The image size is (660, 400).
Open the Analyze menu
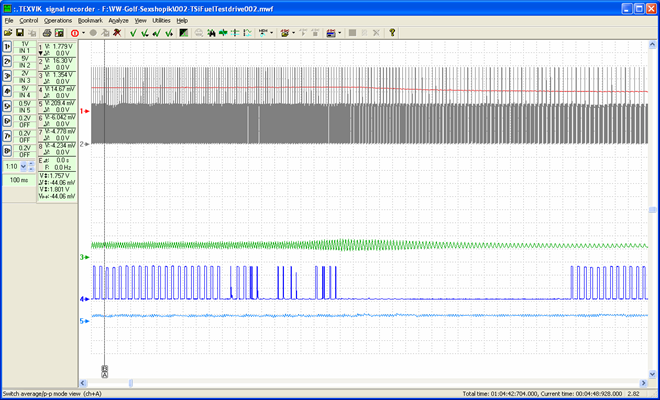[118, 20]
